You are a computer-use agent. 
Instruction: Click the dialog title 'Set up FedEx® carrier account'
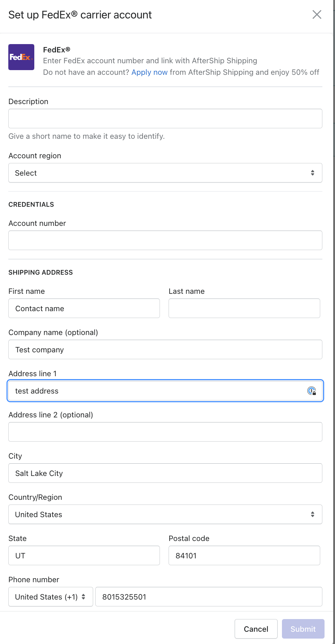tap(80, 15)
